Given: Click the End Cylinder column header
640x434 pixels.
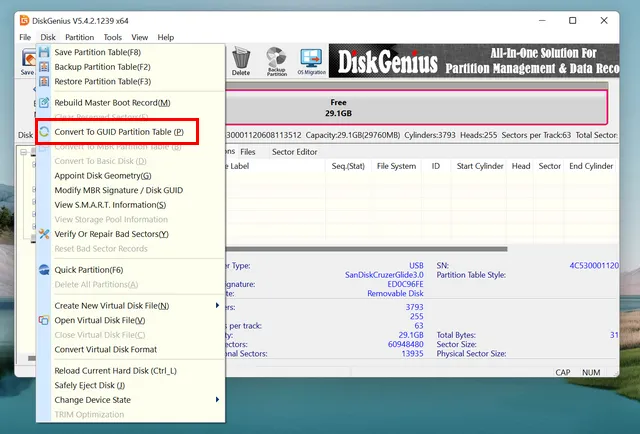Looking at the screenshot, I should [591, 166].
